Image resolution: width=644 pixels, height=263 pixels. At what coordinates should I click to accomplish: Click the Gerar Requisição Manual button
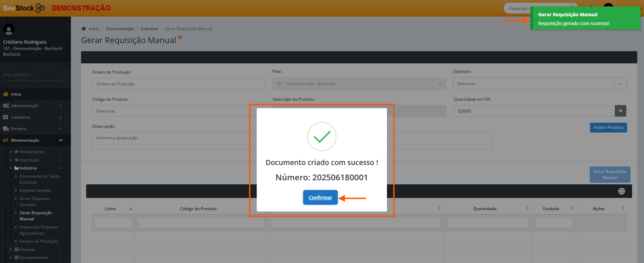click(x=609, y=175)
